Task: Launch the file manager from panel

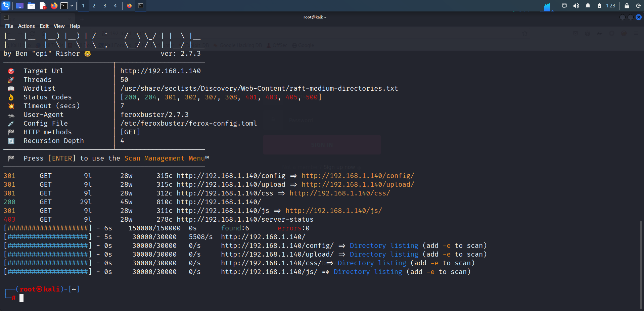Action: 31,6
